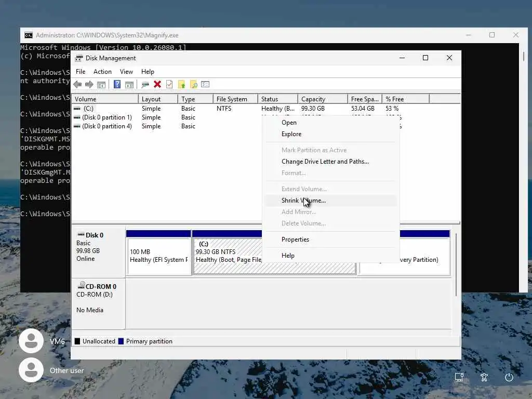Open the View menu

[x=126, y=72]
